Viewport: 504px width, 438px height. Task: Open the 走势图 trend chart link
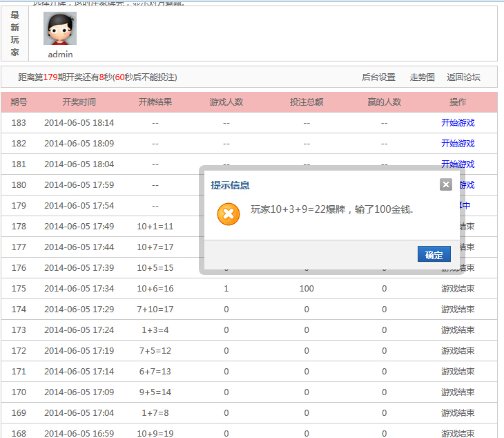(423, 77)
